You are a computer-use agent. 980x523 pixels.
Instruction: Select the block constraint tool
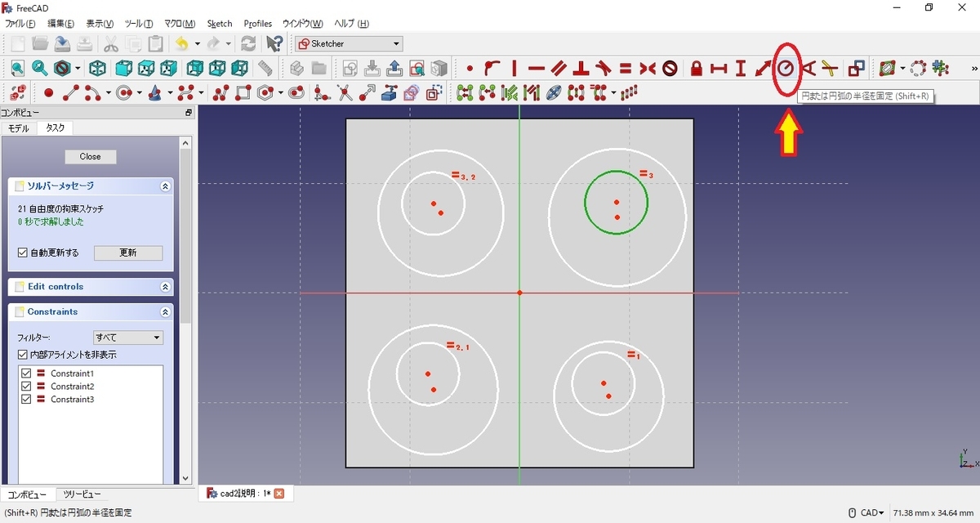tap(670, 69)
